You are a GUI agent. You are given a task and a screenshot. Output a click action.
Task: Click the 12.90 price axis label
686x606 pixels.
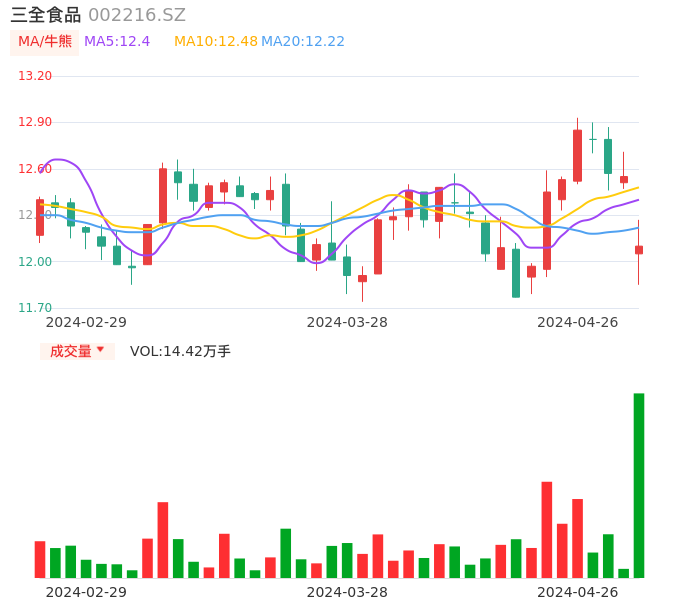[x=36, y=122]
